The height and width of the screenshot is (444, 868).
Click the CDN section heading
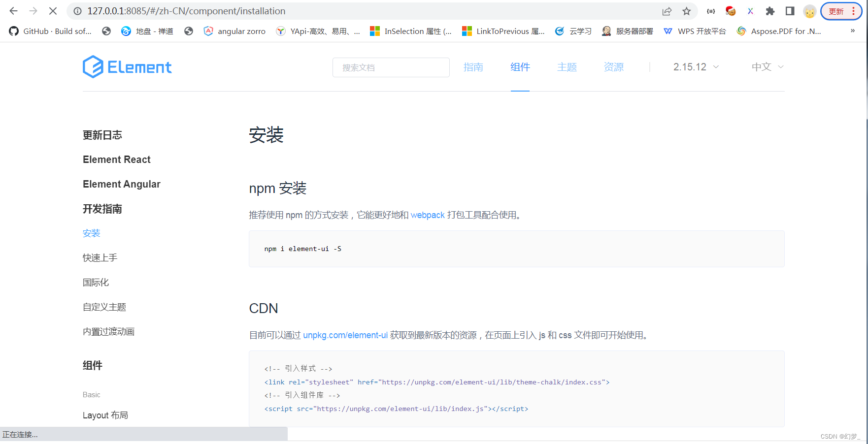pos(264,308)
